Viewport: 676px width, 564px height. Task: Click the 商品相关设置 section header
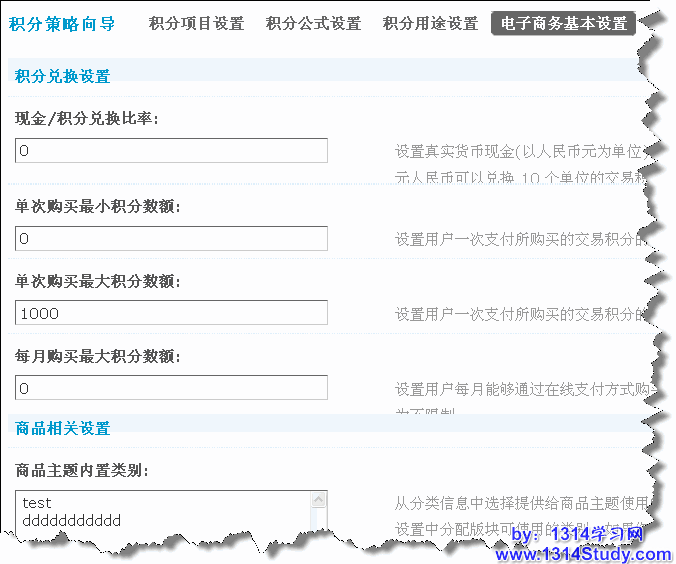click(x=63, y=428)
